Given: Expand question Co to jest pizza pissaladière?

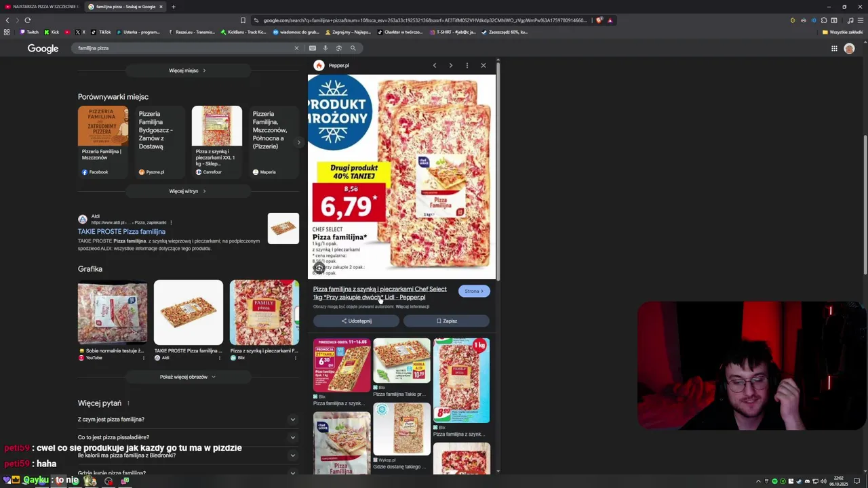Looking at the screenshot, I should [187, 437].
